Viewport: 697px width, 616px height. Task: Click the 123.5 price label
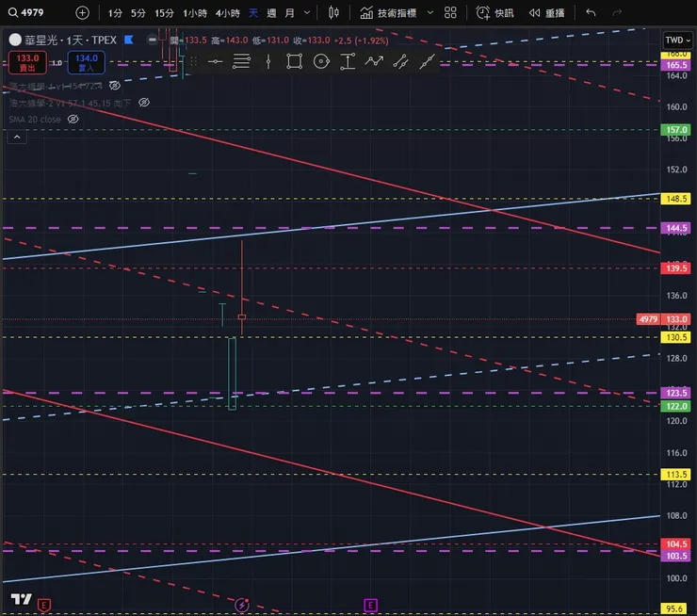(676, 393)
